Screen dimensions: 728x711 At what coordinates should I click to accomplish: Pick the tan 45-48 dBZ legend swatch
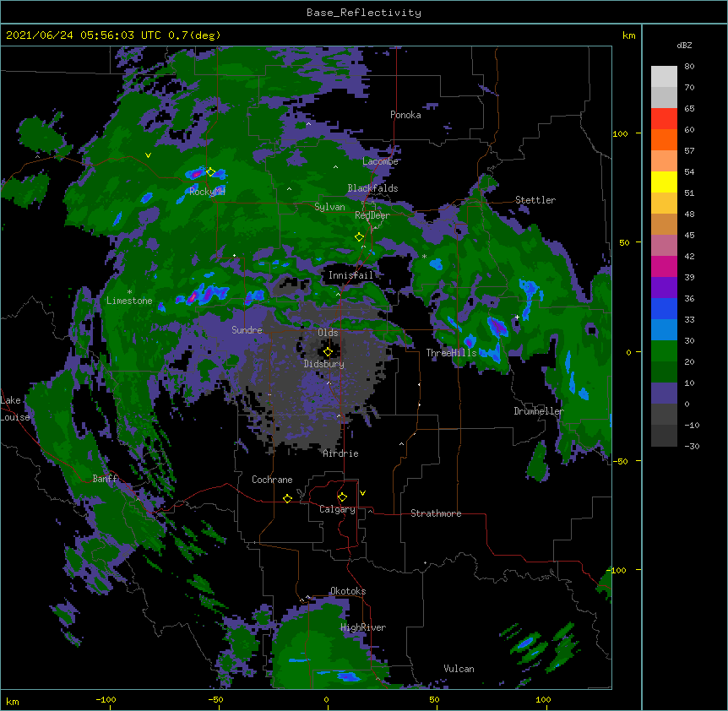pos(664,224)
